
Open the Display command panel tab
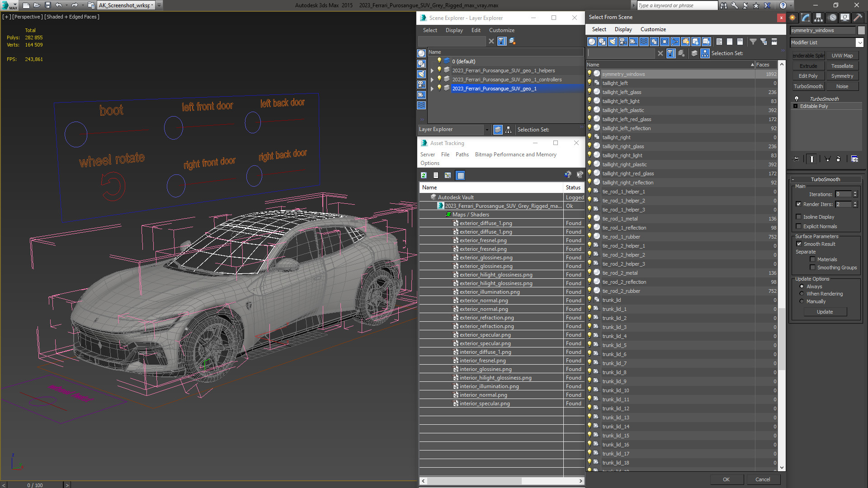point(844,18)
